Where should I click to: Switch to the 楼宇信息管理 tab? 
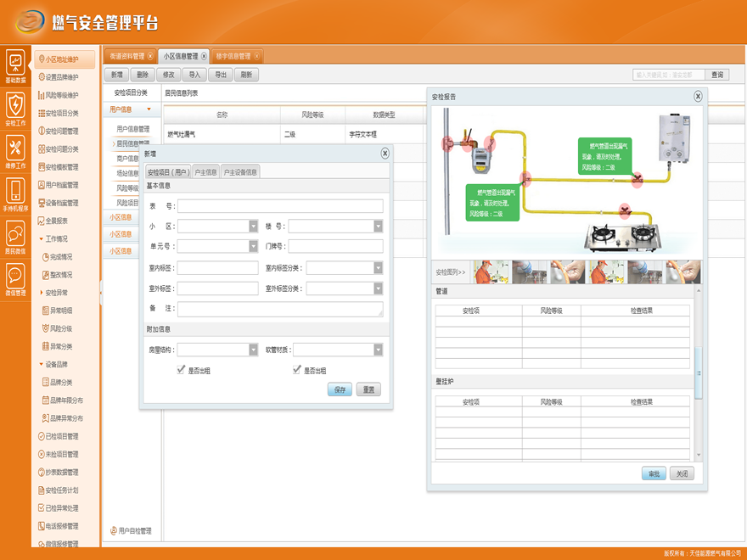tap(233, 56)
